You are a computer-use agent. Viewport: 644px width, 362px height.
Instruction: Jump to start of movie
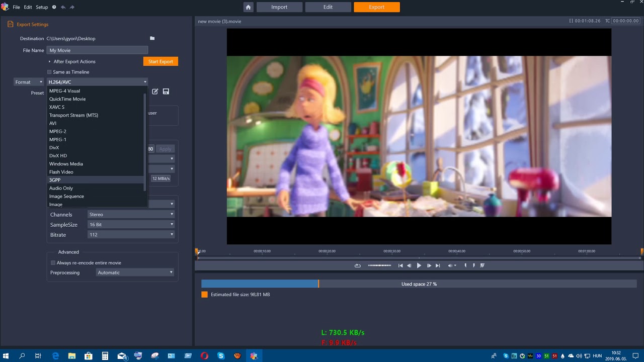click(400, 265)
